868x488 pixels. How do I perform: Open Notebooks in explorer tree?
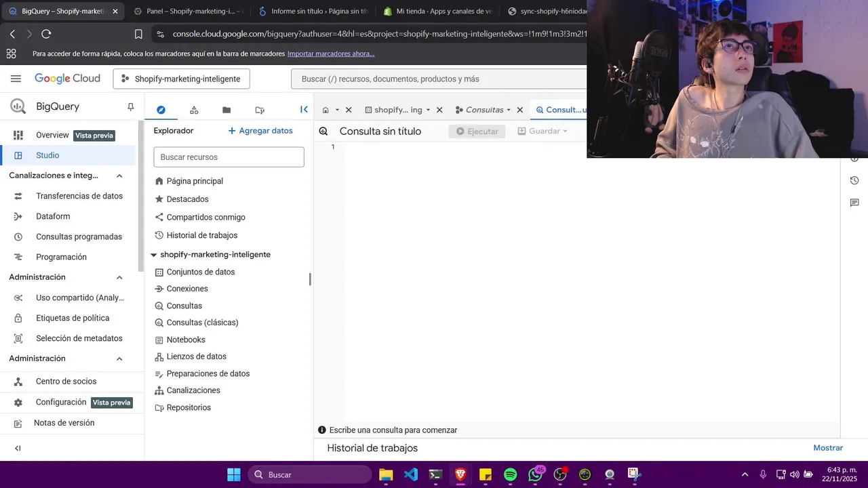(x=186, y=340)
